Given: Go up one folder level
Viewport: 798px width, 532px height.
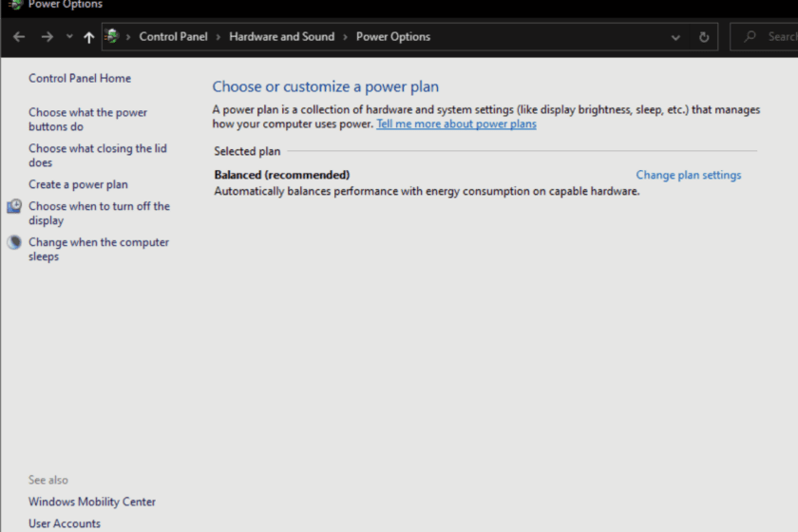Looking at the screenshot, I should click(x=88, y=37).
